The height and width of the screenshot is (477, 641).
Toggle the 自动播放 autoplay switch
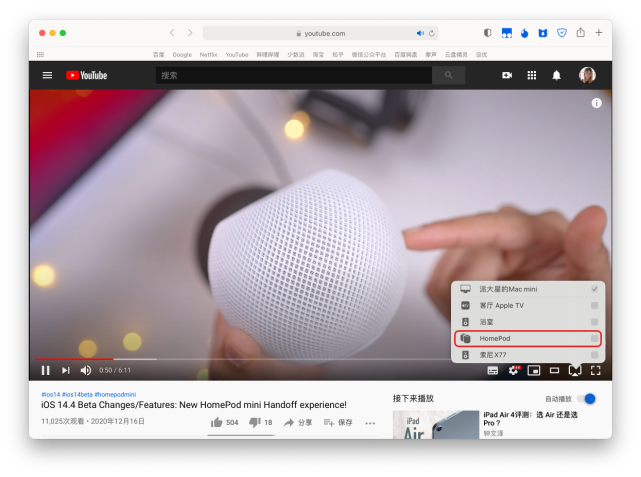(586, 399)
